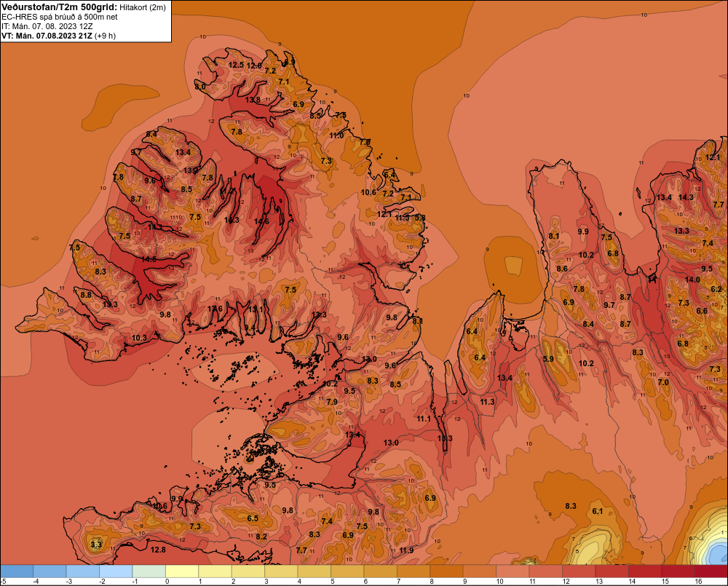Click the 11.3 temperature value on map

(488, 402)
